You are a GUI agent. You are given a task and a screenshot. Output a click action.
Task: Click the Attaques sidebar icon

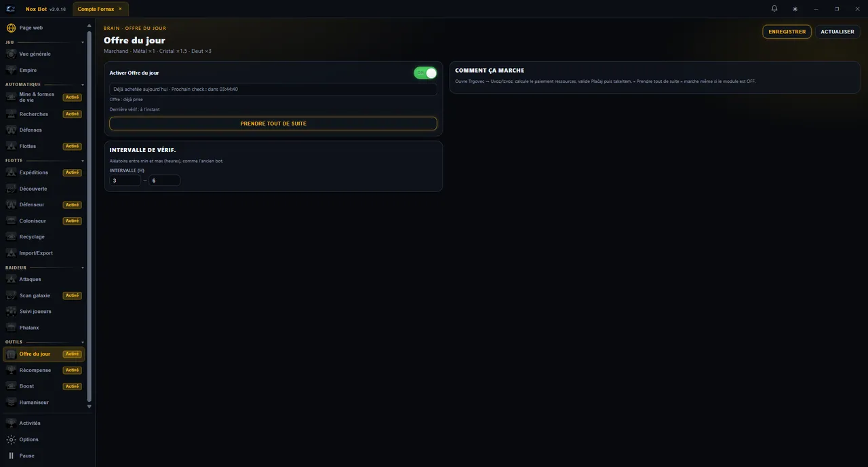point(11,279)
